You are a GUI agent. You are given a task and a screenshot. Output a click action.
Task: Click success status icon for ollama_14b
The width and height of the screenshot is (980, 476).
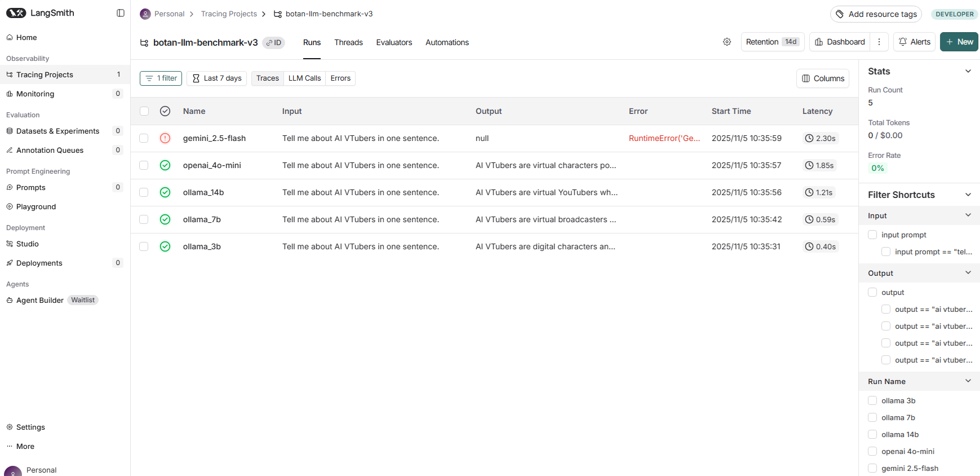click(165, 192)
